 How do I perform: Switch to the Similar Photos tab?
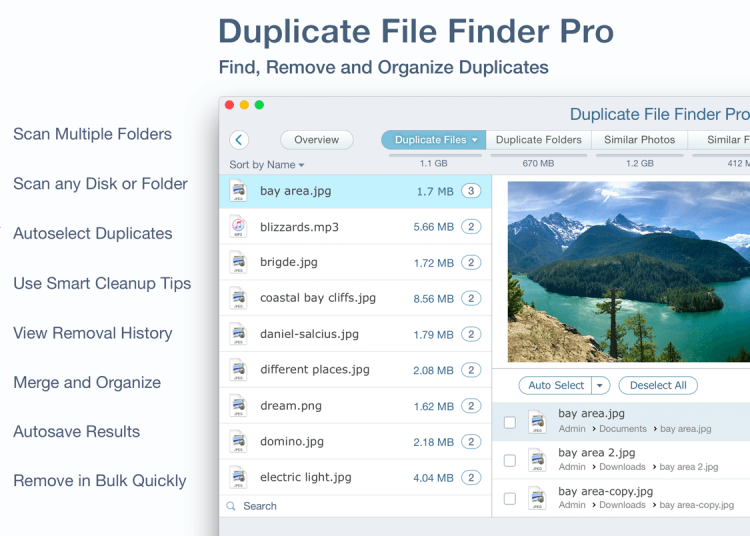(x=639, y=140)
